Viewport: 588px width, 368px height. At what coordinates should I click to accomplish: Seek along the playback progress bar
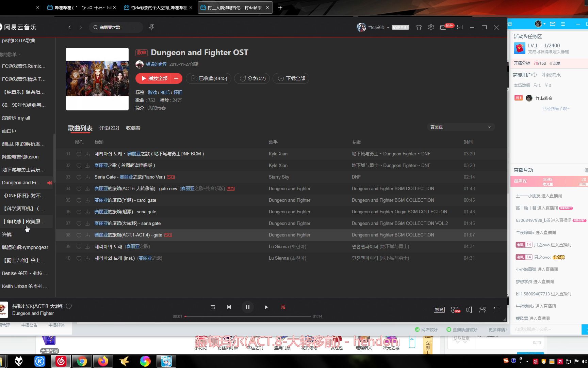(248, 316)
